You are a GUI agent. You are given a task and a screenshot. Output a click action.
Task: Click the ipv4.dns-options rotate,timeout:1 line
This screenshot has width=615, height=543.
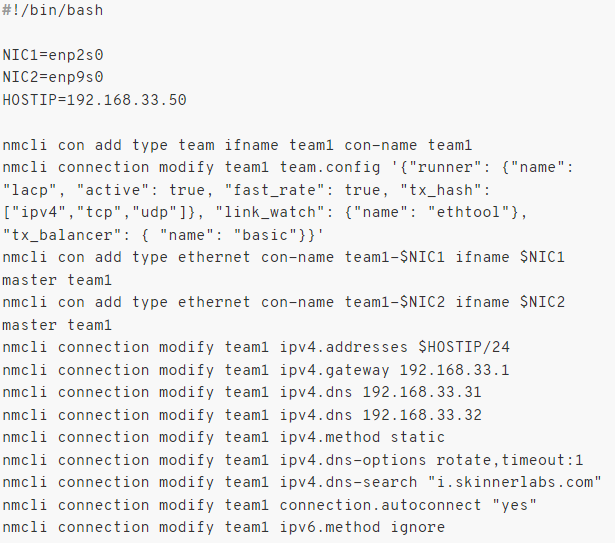click(293, 460)
